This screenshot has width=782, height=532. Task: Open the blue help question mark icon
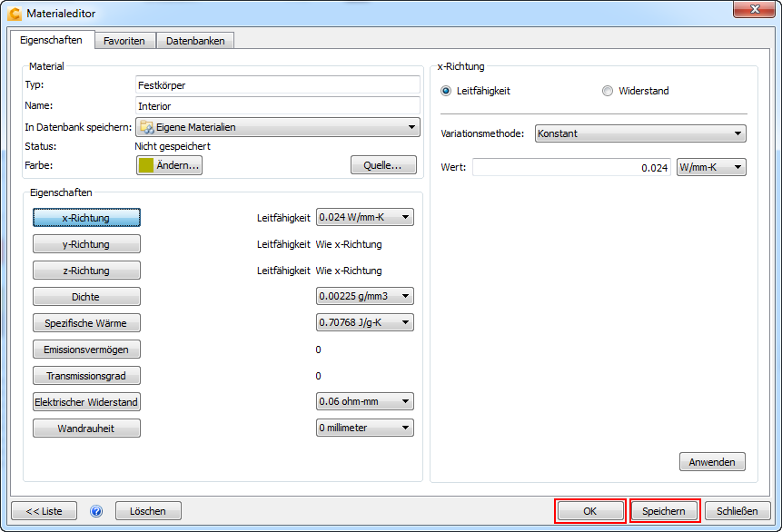[96, 511]
